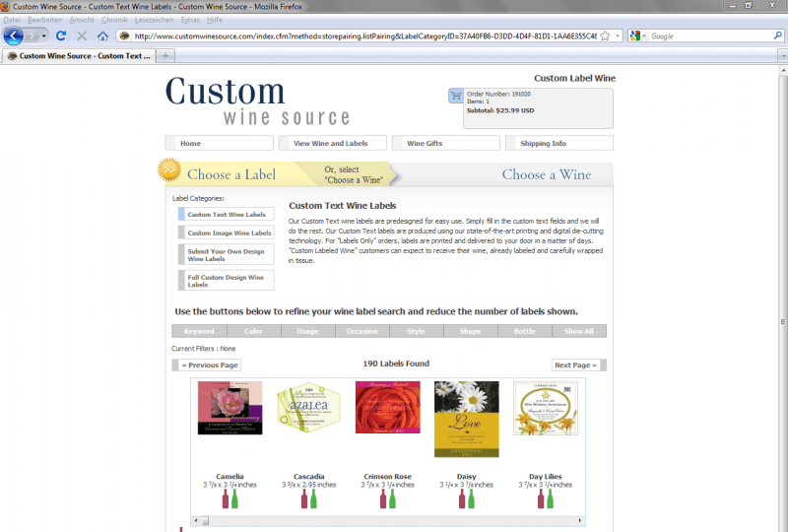Open the Datei menu
Image resolution: width=788 pixels, height=532 pixels.
point(12,20)
